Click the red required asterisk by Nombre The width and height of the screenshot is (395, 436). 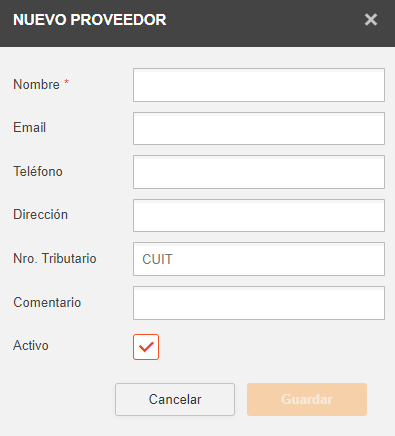[x=67, y=82]
